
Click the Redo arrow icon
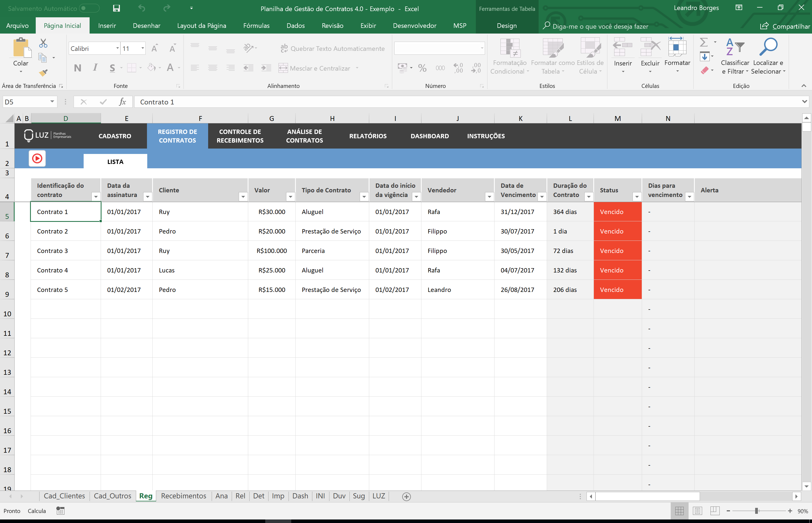point(166,8)
